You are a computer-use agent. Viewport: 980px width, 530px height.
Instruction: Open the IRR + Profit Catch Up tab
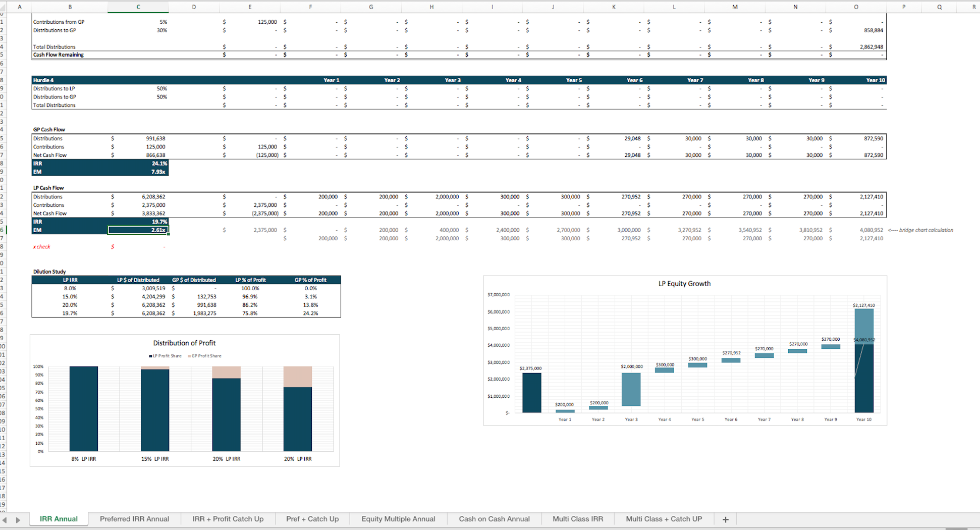[x=228, y=519]
